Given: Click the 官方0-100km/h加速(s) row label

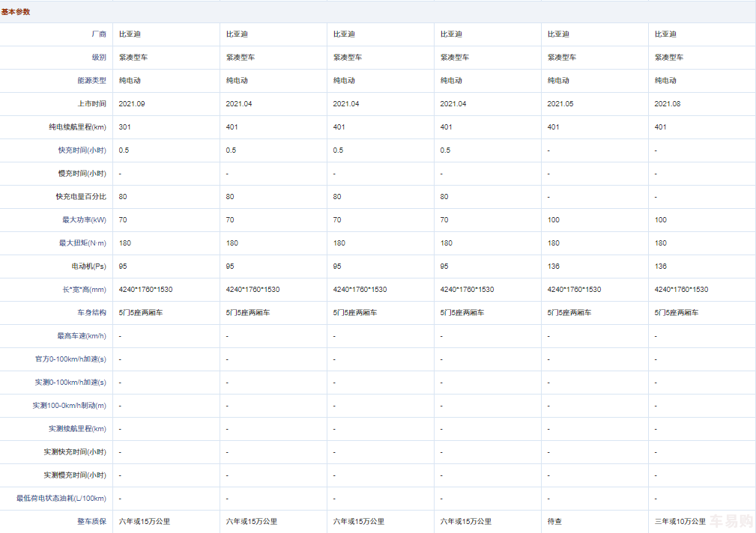Looking at the screenshot, I should click(x=70, y=359).
